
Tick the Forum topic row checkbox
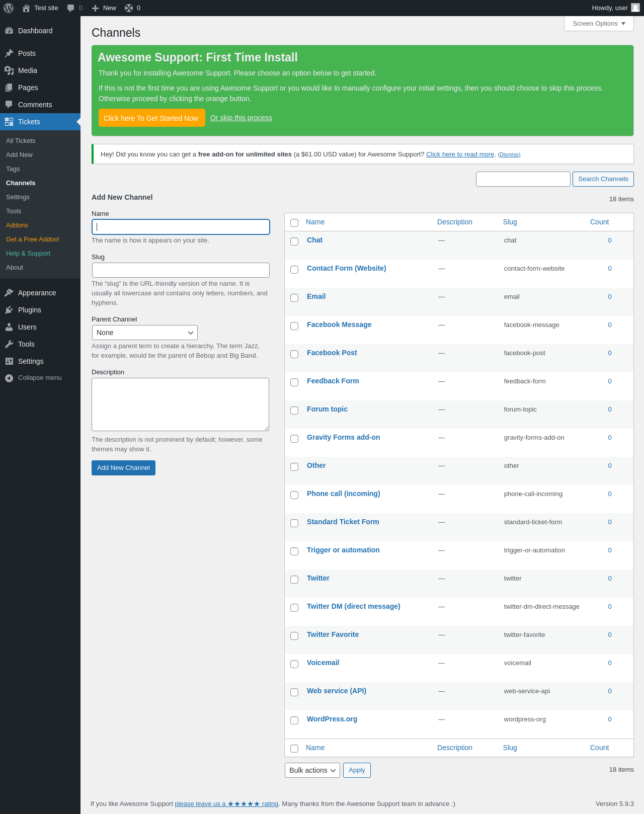(294, 411)
